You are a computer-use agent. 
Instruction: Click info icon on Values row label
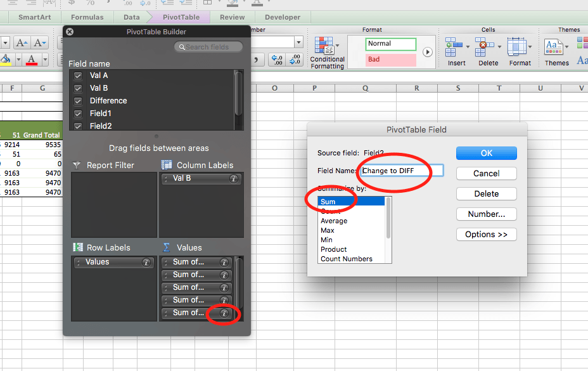[146, 262]
